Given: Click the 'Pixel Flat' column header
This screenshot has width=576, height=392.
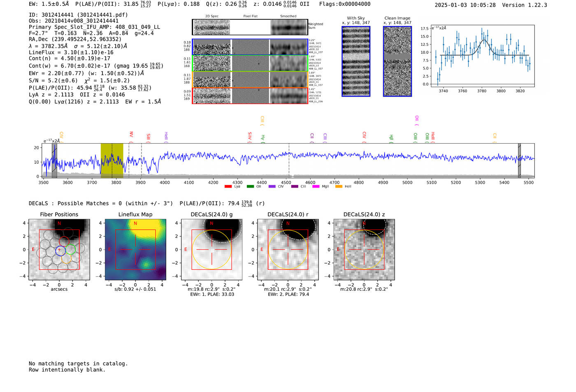Looking at the screenshot, I should click(x=250, y=16).
